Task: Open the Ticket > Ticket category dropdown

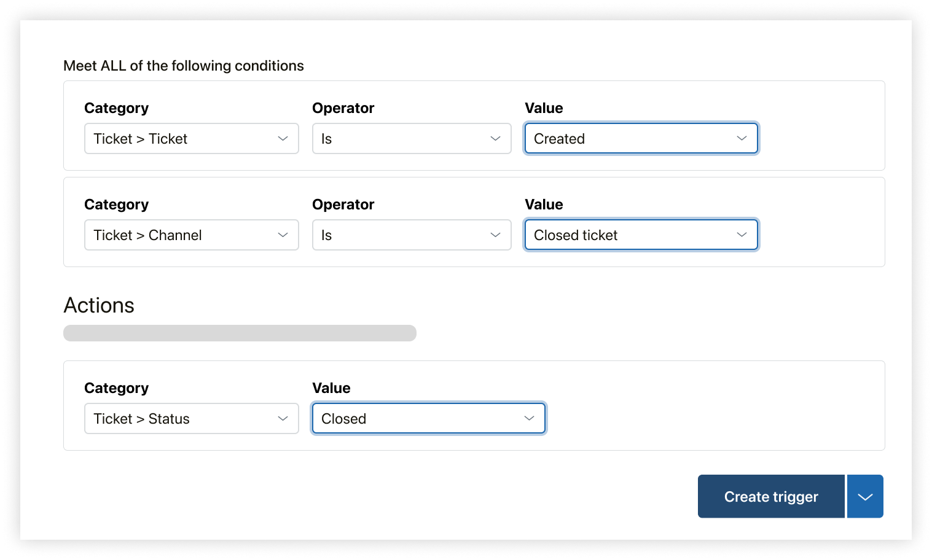Action: click(184, 139)
